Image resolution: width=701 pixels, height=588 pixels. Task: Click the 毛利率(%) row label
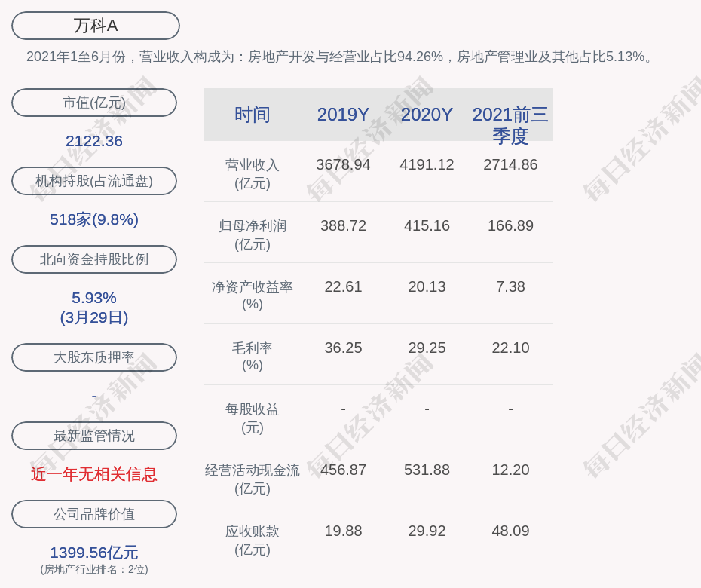coord(253,357)
